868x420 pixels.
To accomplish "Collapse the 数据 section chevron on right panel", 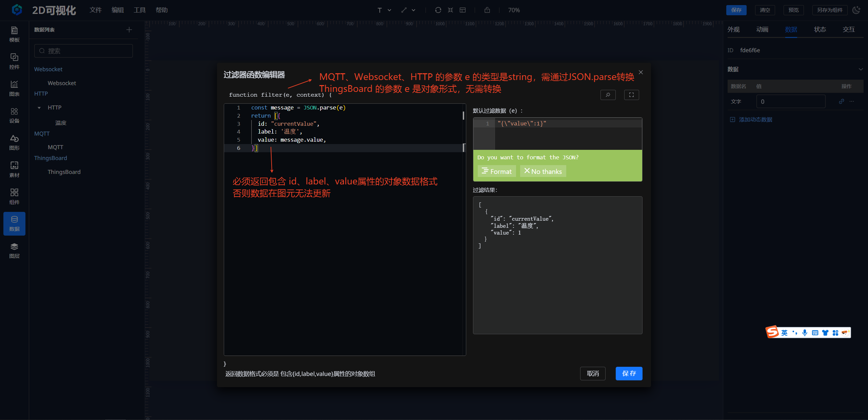I will 861,69.
